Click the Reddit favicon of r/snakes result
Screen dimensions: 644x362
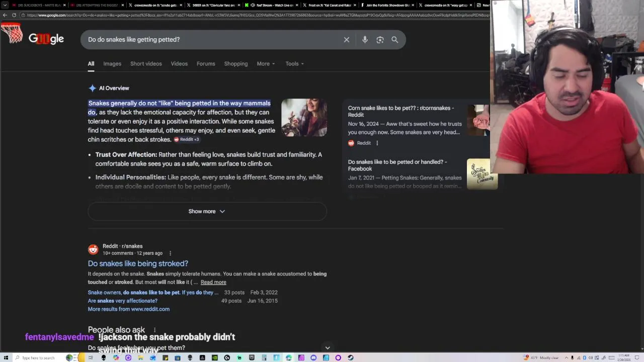[93, 249]
